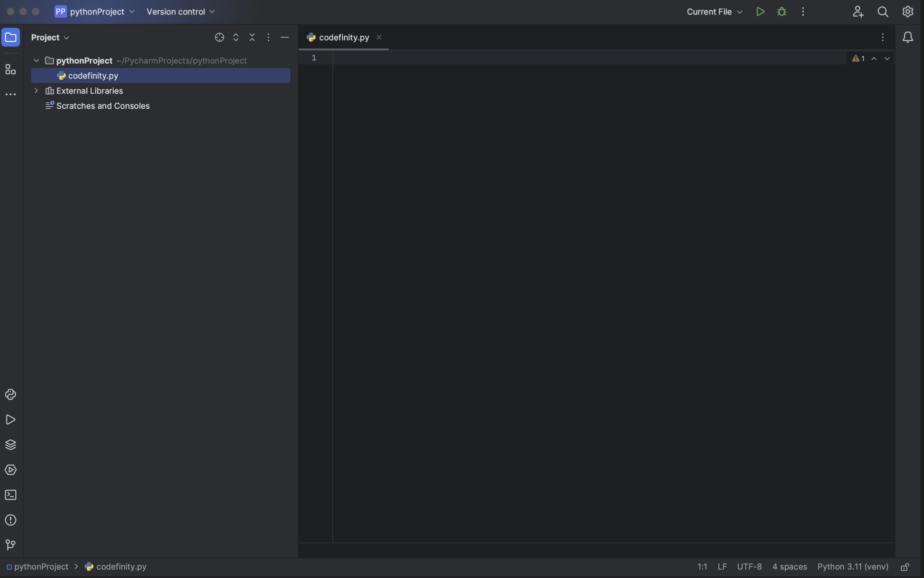Viewport: 924px width, 578px height.
Task: Hide the Project panel with minimize dash
Action: (284, 37)
